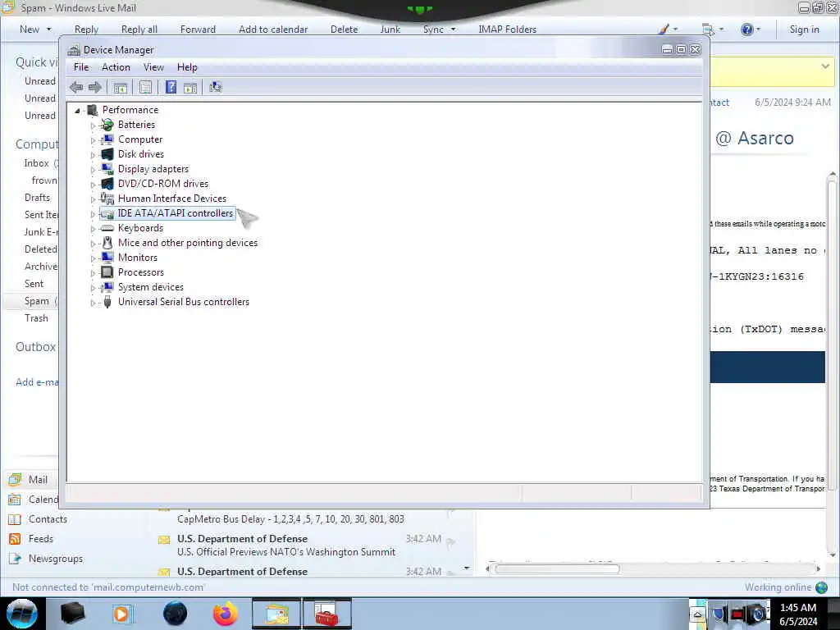Click IMAP Folders in Windows Live Mail

point(507,30)
